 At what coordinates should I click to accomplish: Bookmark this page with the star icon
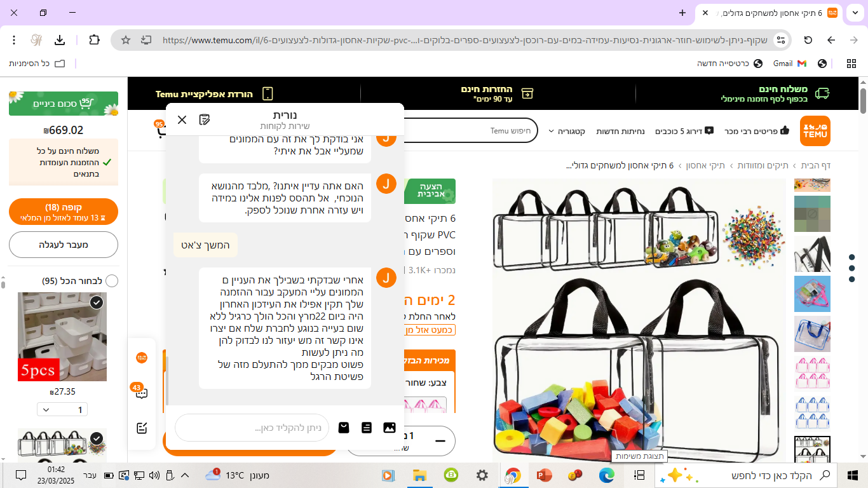(126, 40)
